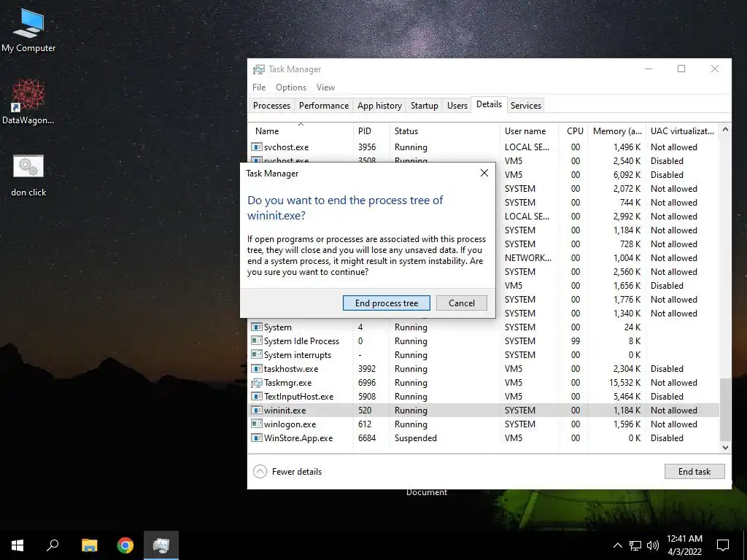747x560 pixels.
Task: Sort by Name column header
Action: (x=301, y=131)
